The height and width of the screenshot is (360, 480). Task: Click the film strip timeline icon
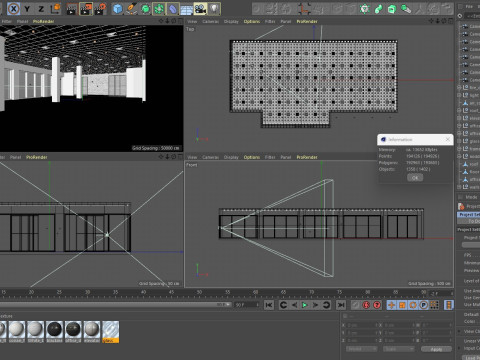[x=449, y=305]
